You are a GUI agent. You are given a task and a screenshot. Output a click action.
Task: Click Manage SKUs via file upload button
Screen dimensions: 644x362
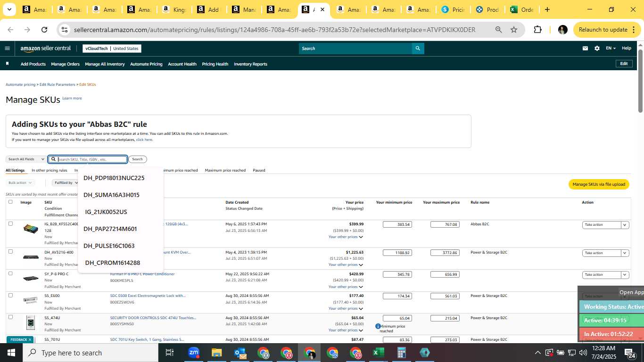599,184
